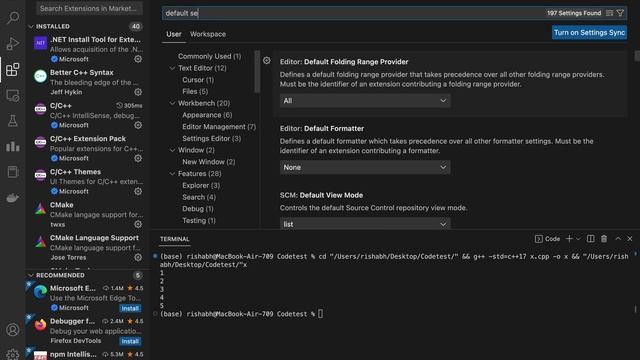Collapse Workbench settings group
This screenshot has height=360, width=640.
coord(172,103)
